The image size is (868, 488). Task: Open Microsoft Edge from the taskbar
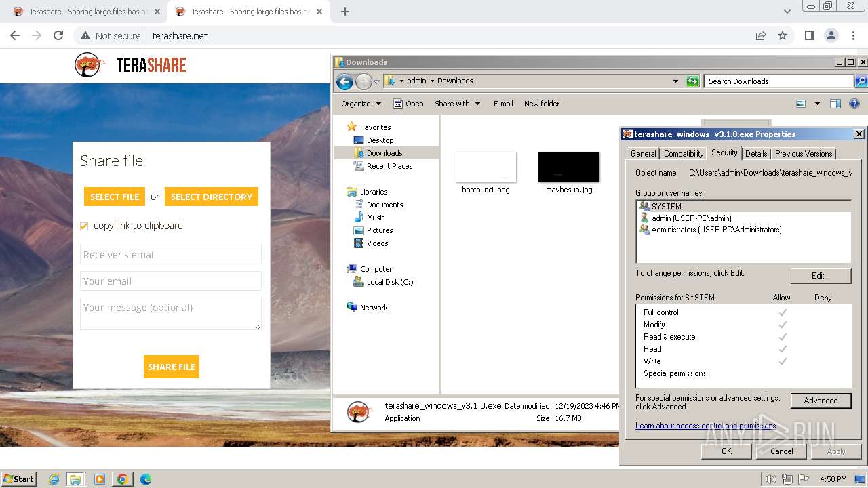tap(146, 479)
